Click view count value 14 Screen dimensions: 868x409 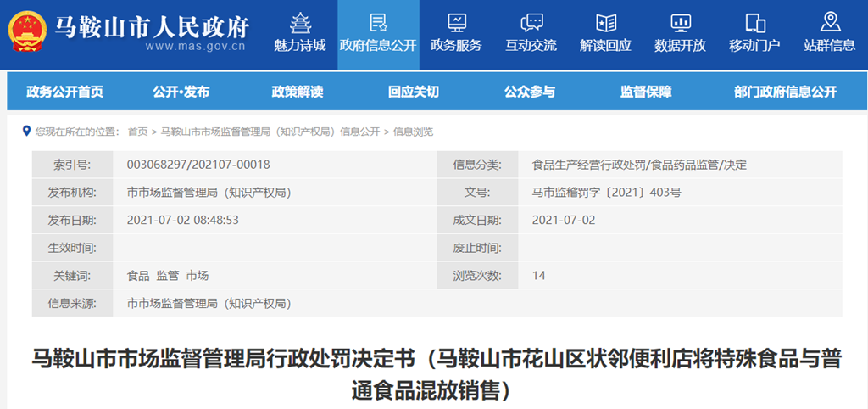click(x=538, y=276)
